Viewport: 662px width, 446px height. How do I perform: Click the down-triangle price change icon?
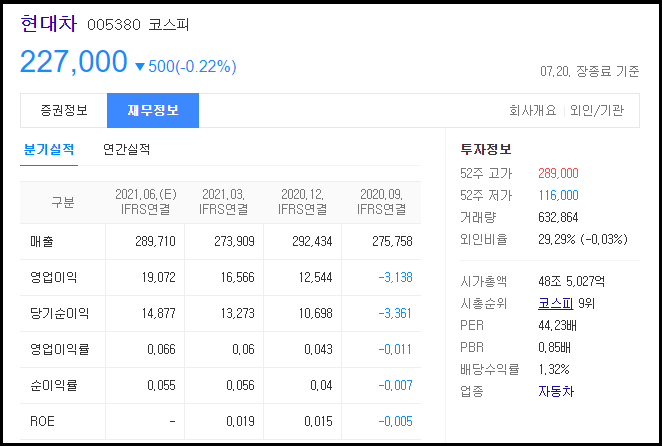[140, 67]
